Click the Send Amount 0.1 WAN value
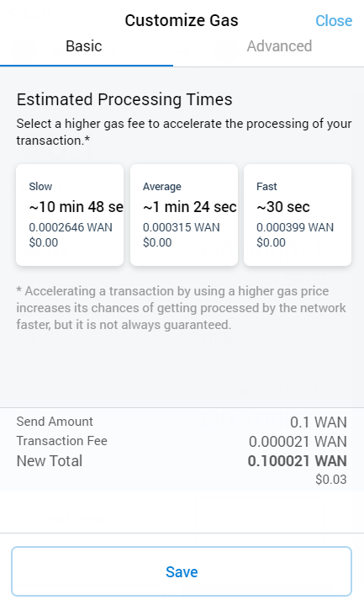This screenshot has height=600, width=364. pyautogui.click(x=318, y=422)
